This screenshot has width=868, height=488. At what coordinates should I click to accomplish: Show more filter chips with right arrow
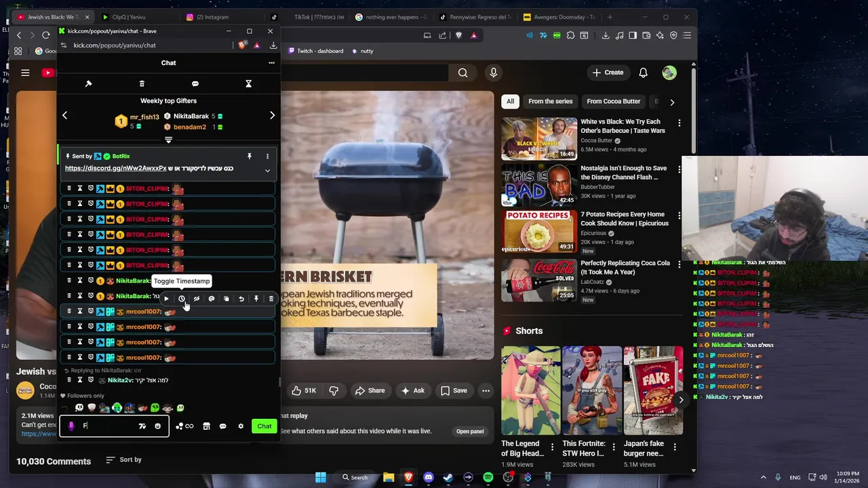pos(672,102)
